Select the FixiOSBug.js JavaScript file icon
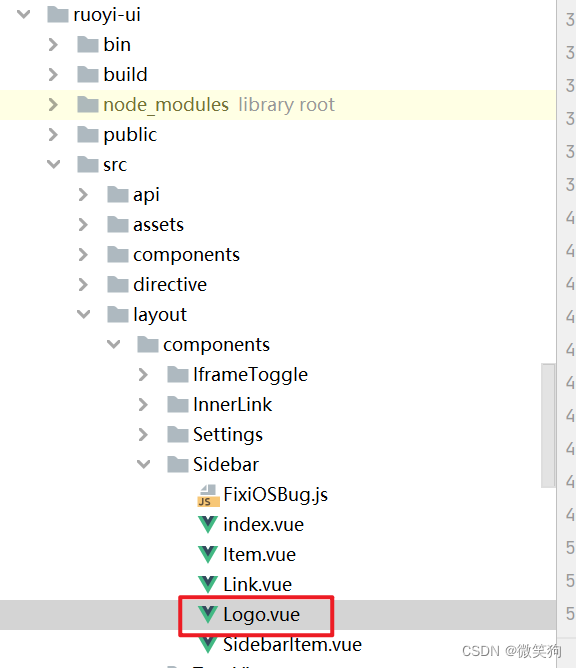 [x=208, y=495]
